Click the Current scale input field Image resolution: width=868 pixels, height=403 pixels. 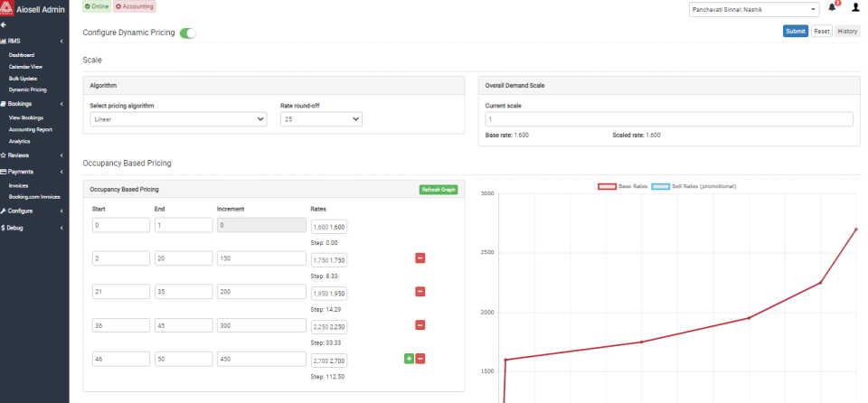669,119
